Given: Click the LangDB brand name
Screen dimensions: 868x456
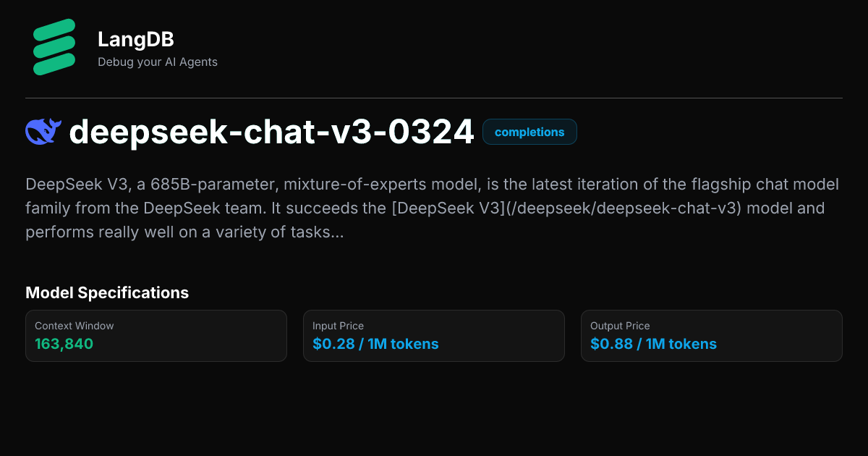Looking at the screenshot, I should click(135, 39).
